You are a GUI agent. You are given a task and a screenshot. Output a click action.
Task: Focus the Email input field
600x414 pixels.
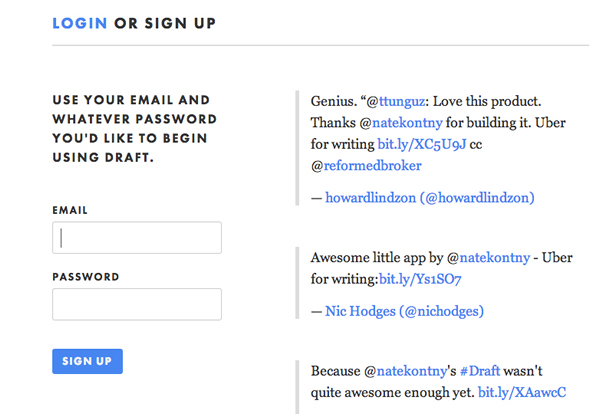pos(136,238)
